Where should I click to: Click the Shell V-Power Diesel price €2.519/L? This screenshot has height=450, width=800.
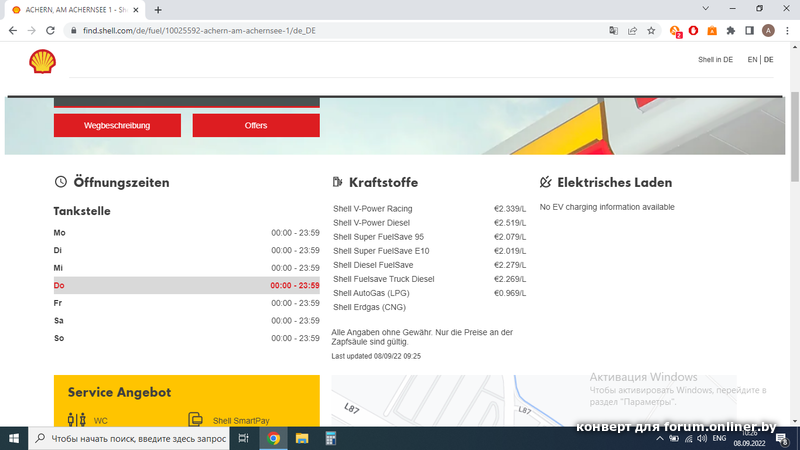[510, 223]
